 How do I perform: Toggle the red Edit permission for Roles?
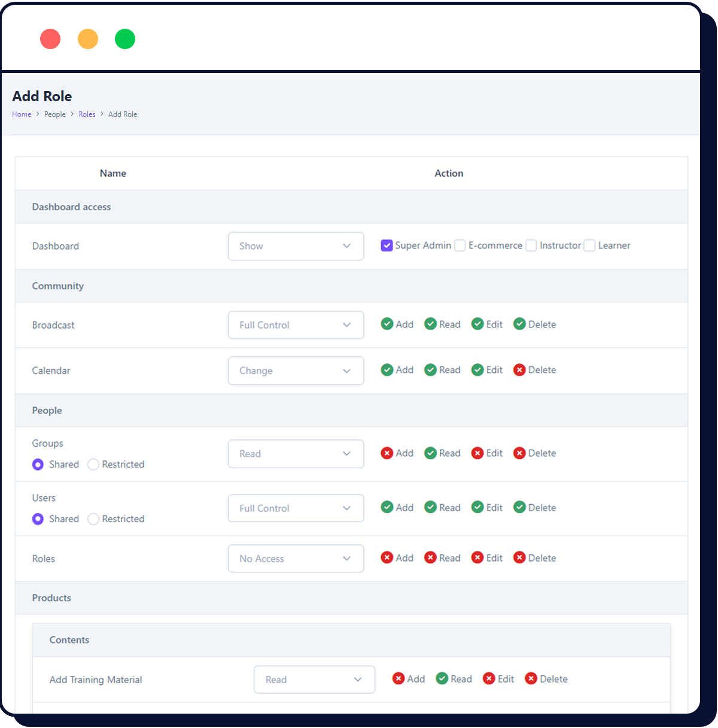[477, 557]
